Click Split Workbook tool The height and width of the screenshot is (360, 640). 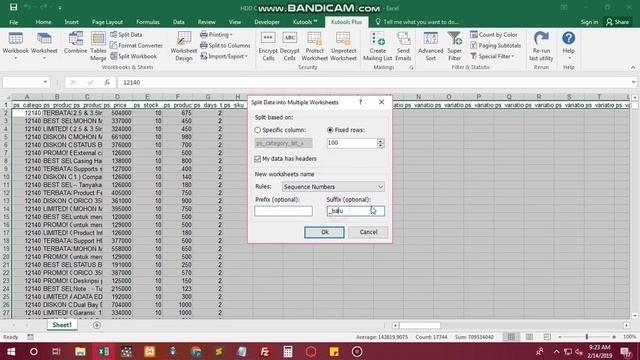(x=133, y=56)
